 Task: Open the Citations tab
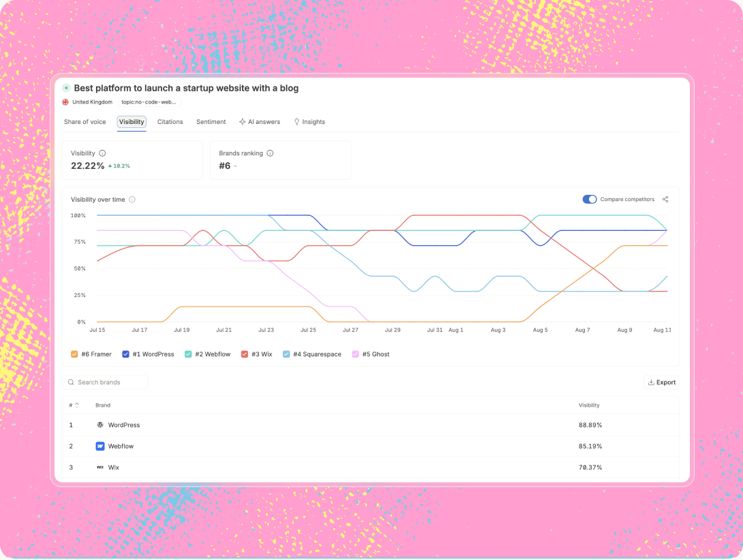(170, 122)
